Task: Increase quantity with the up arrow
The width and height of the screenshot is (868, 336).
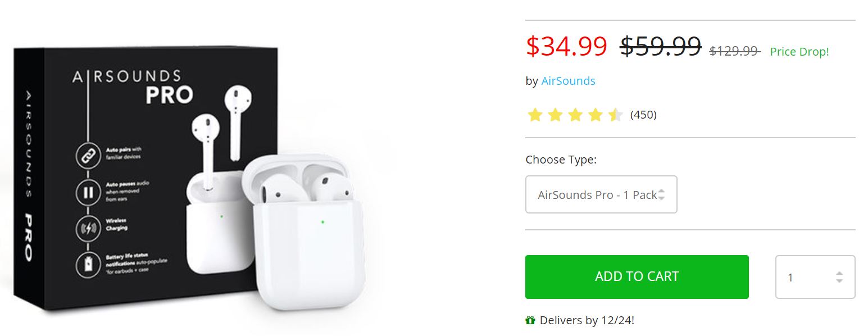Action: point(839,274)
